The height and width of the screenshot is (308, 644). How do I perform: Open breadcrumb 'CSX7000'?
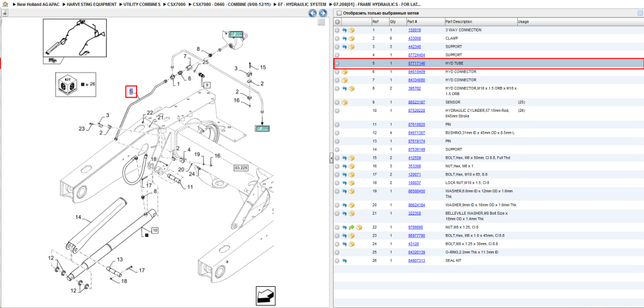point(176,4)
